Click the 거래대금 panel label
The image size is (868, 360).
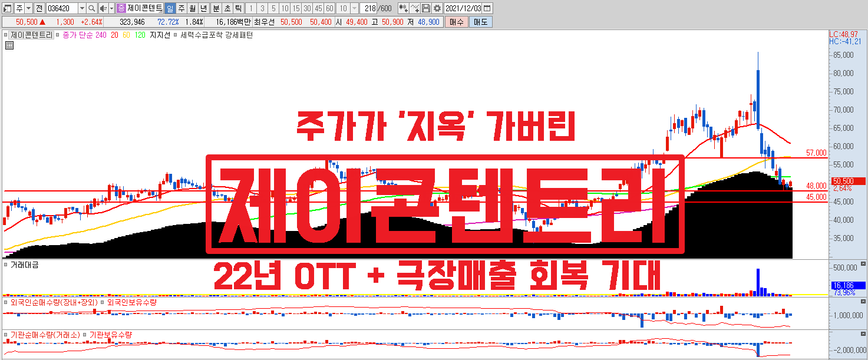point(24,265)
